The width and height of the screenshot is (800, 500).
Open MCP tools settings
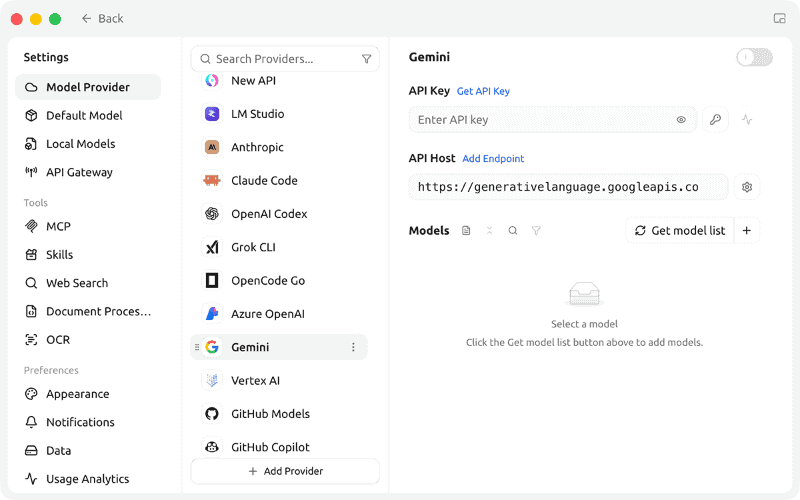coord(88,227)
